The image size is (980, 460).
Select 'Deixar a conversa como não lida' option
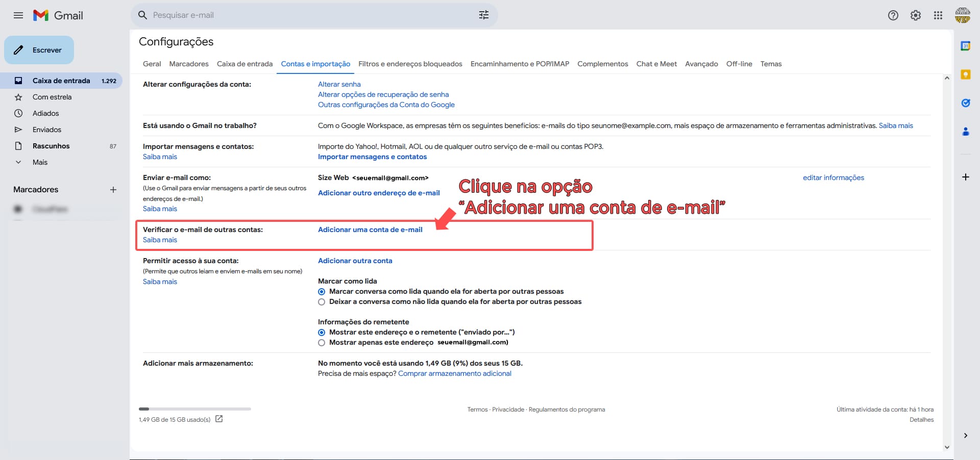click(322, 302)
